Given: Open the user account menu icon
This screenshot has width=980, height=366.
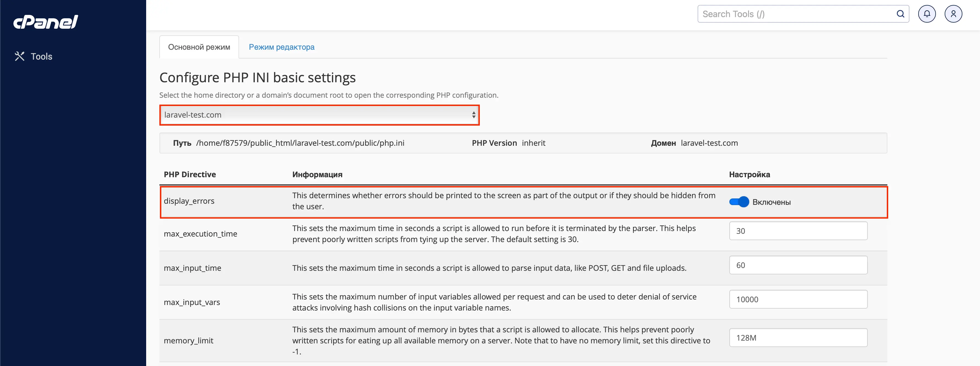Looking at the screenshot, I should [953, 14].
